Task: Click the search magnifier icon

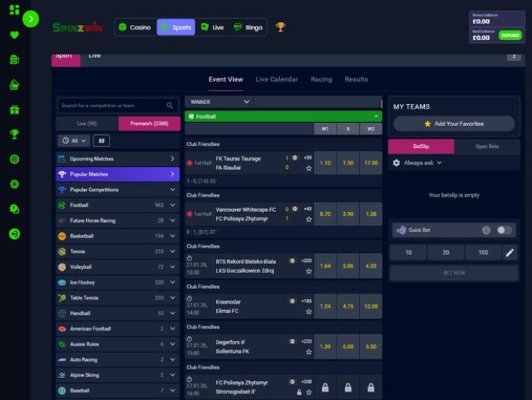Action: tap(171, 106)
